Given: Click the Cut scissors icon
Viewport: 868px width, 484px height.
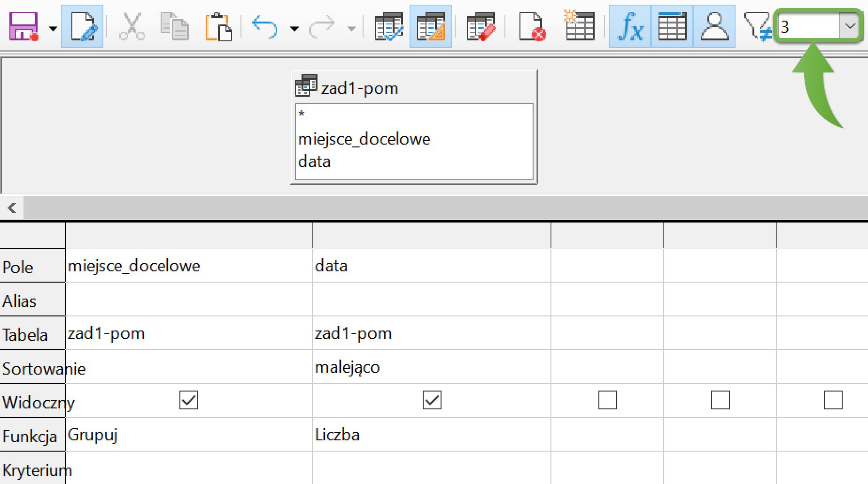Looking at the screenshot, I should pyautogui.click(x=132, y=27).
